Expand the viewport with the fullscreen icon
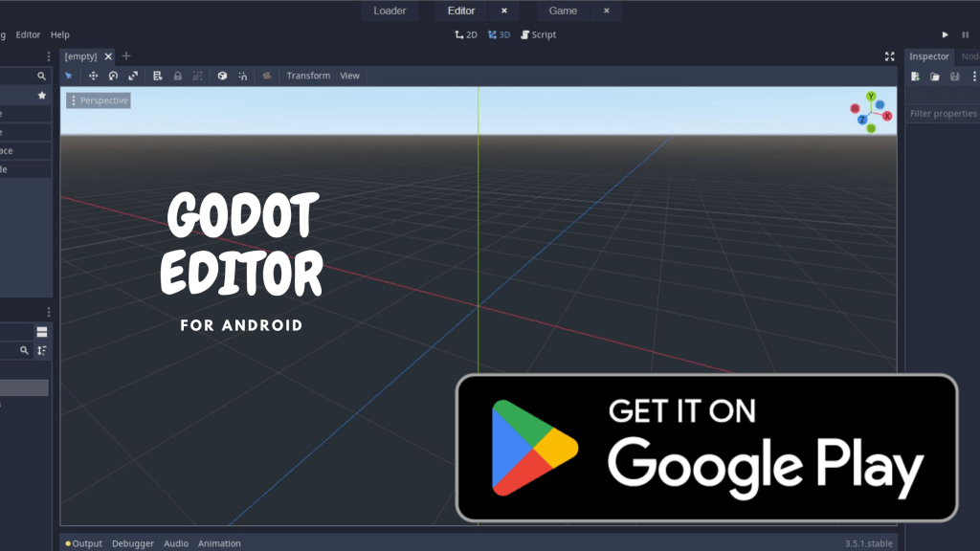 (890, 55)
